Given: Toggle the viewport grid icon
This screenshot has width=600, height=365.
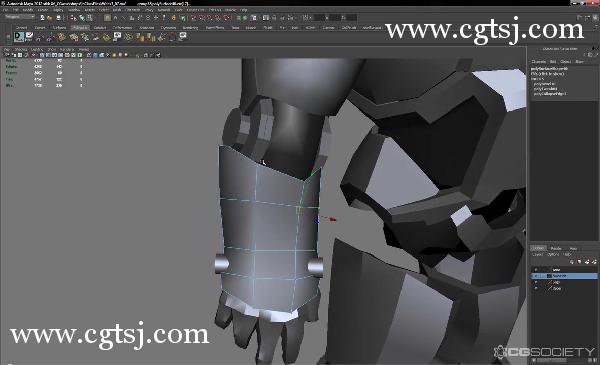Looking at the screenshot, I should click(42, 55).
